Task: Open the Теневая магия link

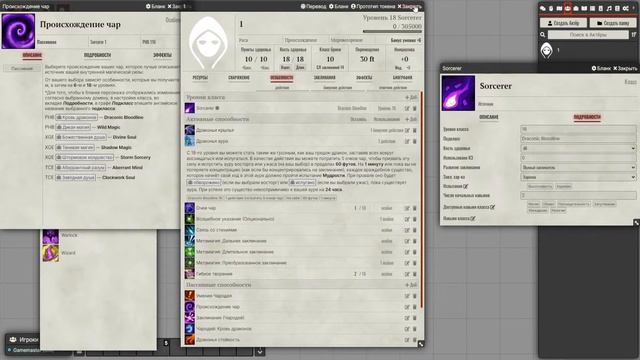Action: [x=75, y=147]
